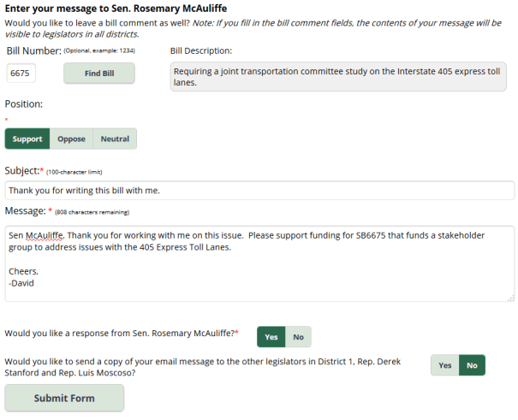Click into the Subject text field
The image size is (518, 420).
coord(259,190)
